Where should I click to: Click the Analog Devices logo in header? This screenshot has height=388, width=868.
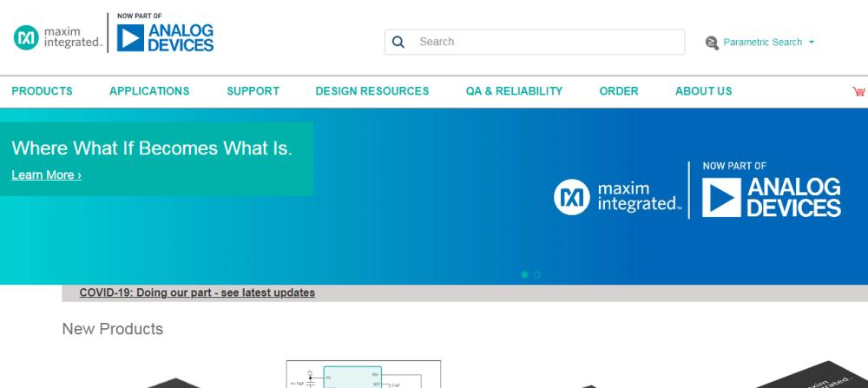coord(165,36)
